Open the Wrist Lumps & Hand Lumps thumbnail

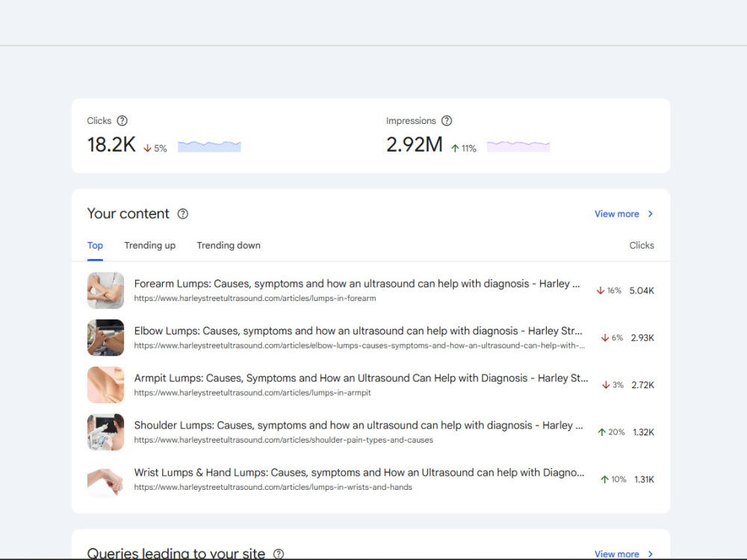[x=106, y=479]
